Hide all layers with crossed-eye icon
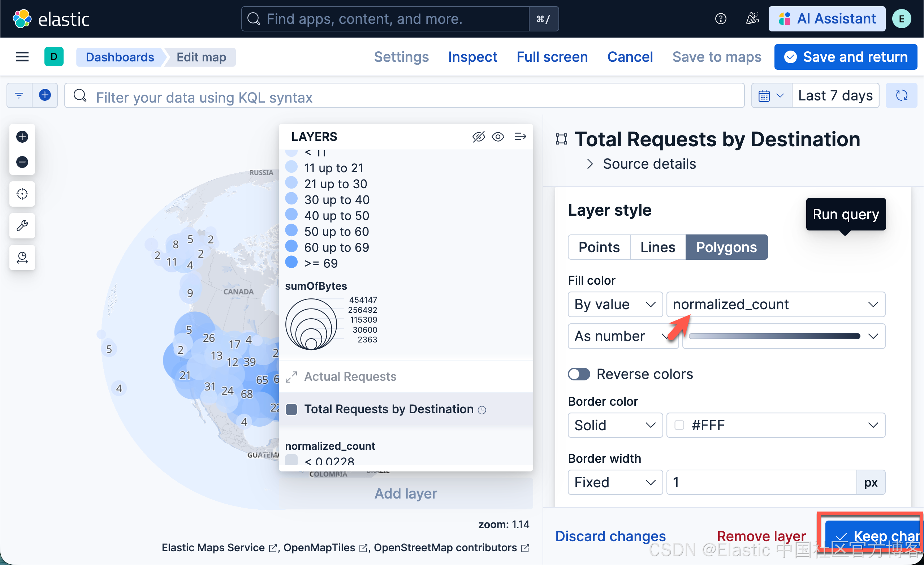924x565 pixels. (479, 137)
